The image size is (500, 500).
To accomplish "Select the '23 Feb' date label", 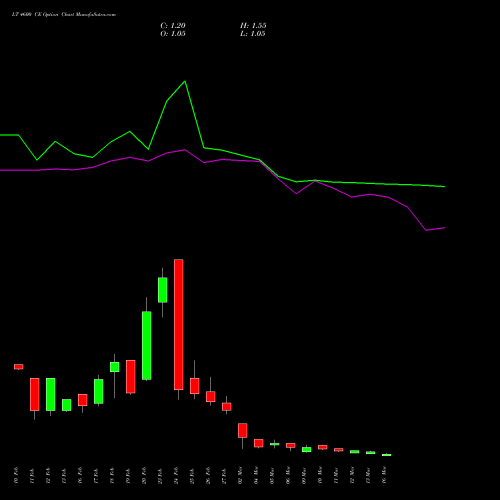I will 161,475.
